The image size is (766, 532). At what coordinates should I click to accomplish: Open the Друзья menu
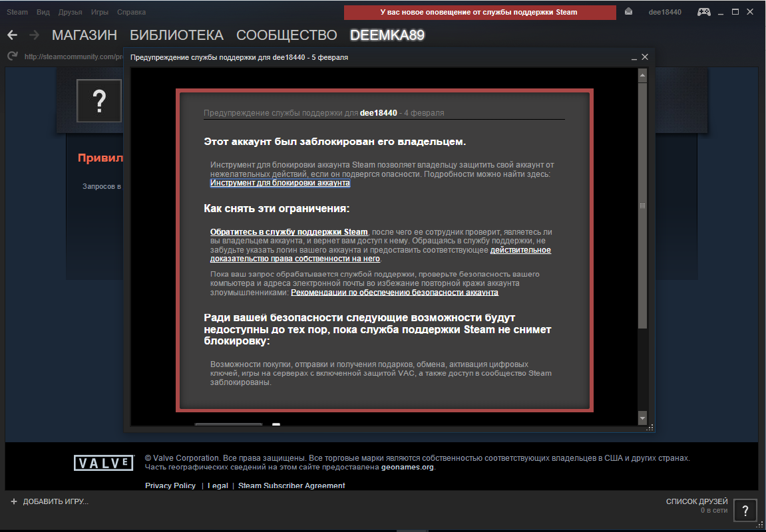(71, 12)
